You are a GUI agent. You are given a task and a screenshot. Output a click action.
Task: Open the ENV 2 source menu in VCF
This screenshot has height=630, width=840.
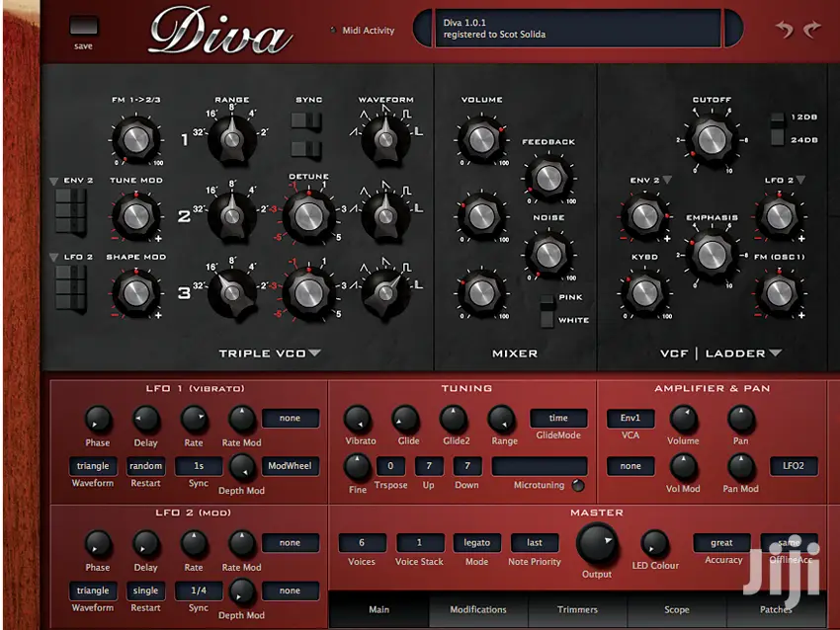coord(667,180)
